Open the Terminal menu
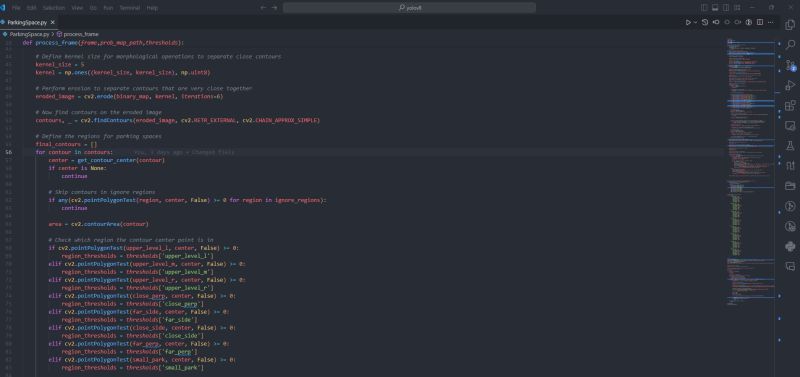 130,8
